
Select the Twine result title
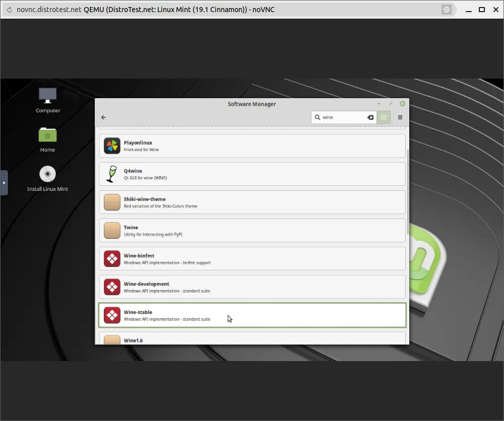[131, 228]
